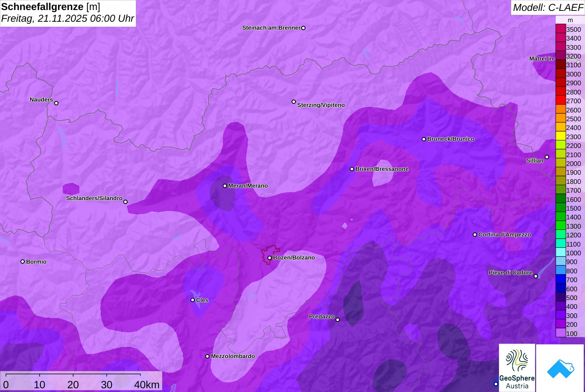Click the Modell: C-LAEF label
Screen dimensions: 585x392
(x=548, y=7)
